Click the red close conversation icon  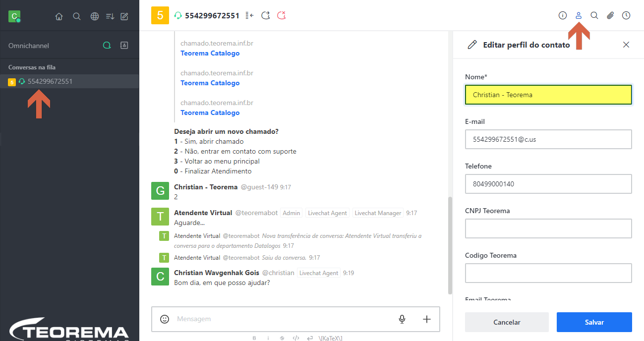pyautogui.click(x=281, y=15)
